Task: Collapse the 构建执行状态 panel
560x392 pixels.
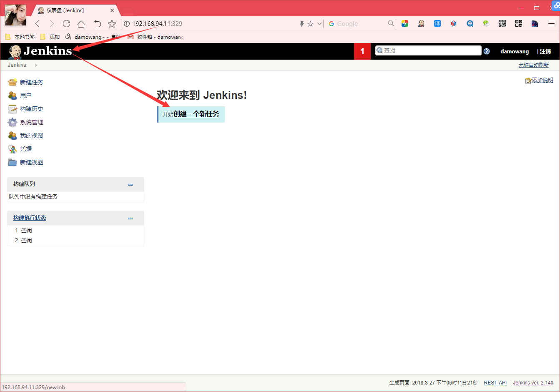Action: pos(131,218)
